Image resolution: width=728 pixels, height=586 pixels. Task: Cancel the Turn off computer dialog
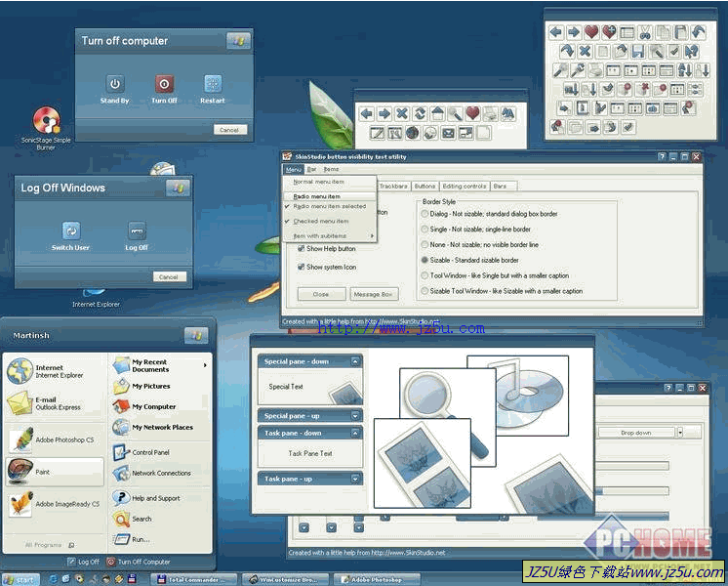[230, 130]
